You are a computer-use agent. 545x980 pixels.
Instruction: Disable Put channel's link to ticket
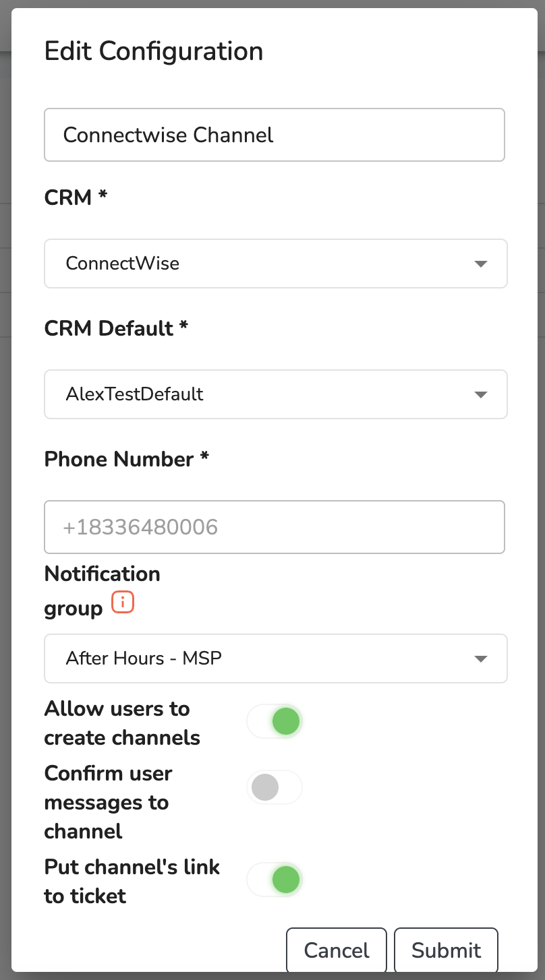click(x=275, y=880)
